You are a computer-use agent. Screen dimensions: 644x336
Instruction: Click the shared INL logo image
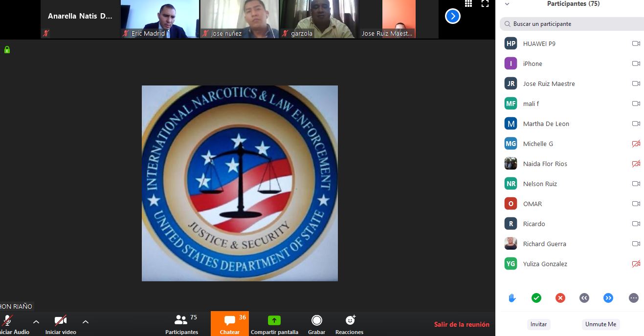(x=240, y=183)
